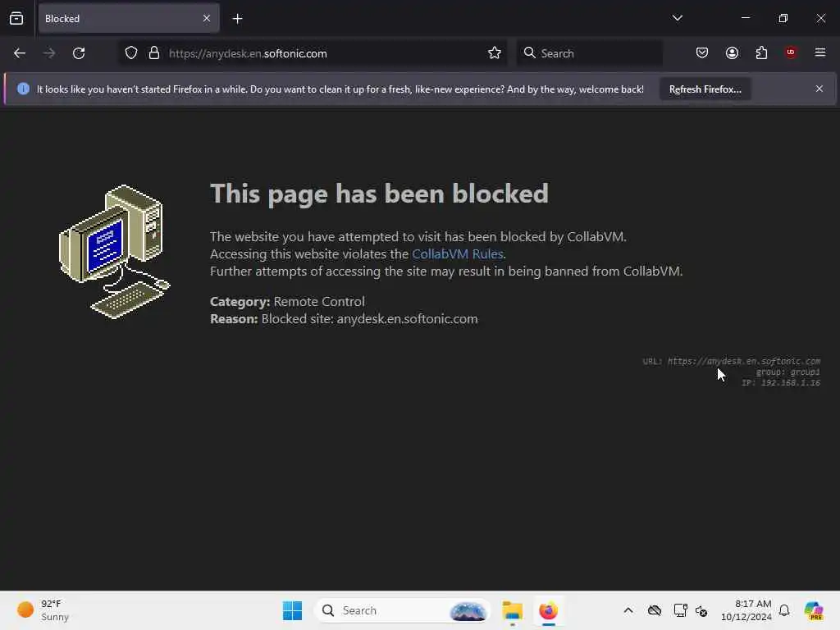840x630 pixels.
Task: Open the Firefox View tab icon
Action: click(x=16, y=19)
